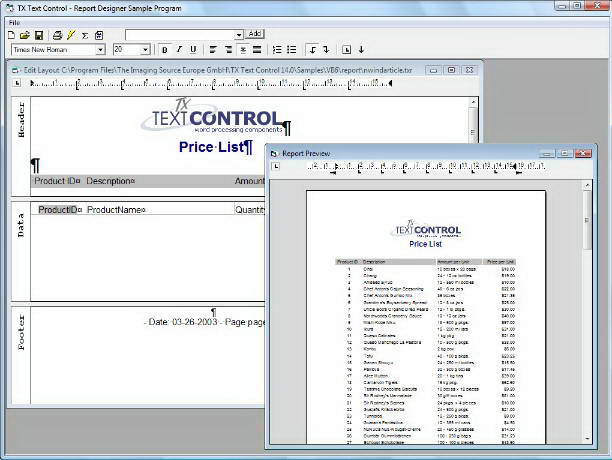The image size is (612, 460).
Task: Click the ProductName field in Data section
Action: [x=116, y=210]
